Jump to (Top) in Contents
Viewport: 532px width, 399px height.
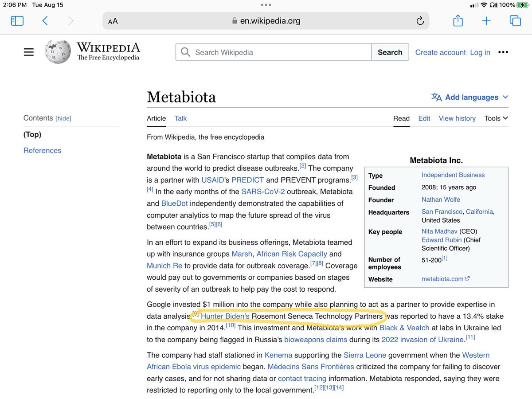[x=32, y=134]
